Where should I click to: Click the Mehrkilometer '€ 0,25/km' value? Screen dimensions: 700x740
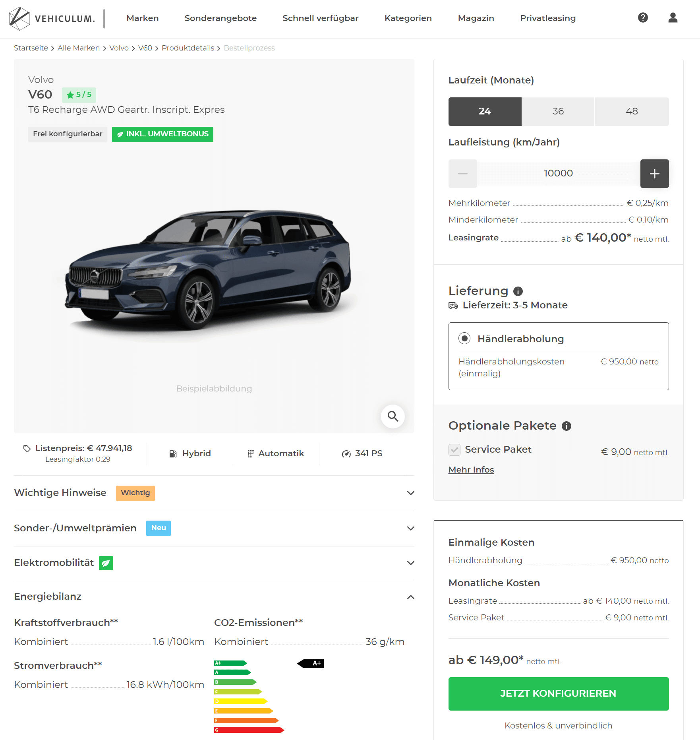click(x=648, y=203)
